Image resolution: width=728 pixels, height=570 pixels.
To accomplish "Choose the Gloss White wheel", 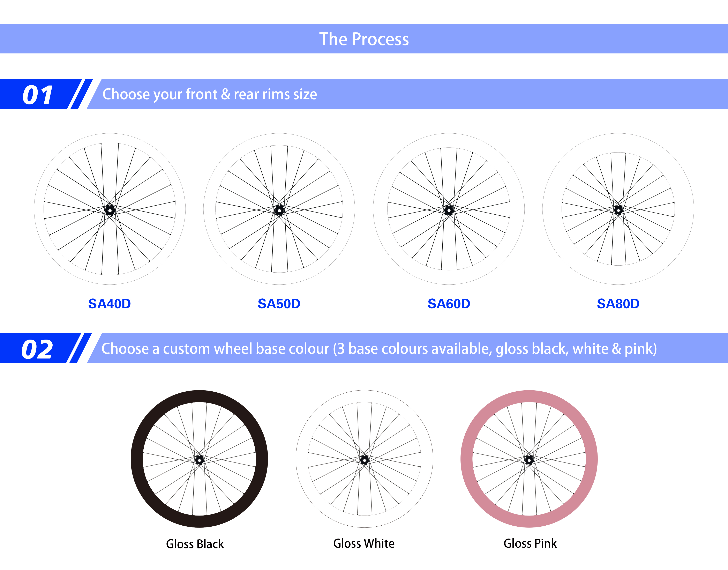I will click(364, 459).
